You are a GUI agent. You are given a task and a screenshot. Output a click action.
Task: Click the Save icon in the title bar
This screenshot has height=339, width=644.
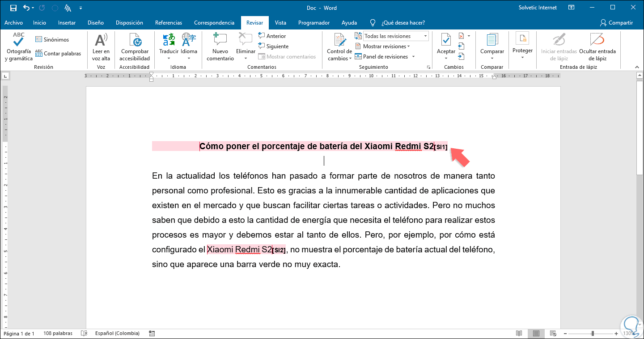click(x=13, y=8)
